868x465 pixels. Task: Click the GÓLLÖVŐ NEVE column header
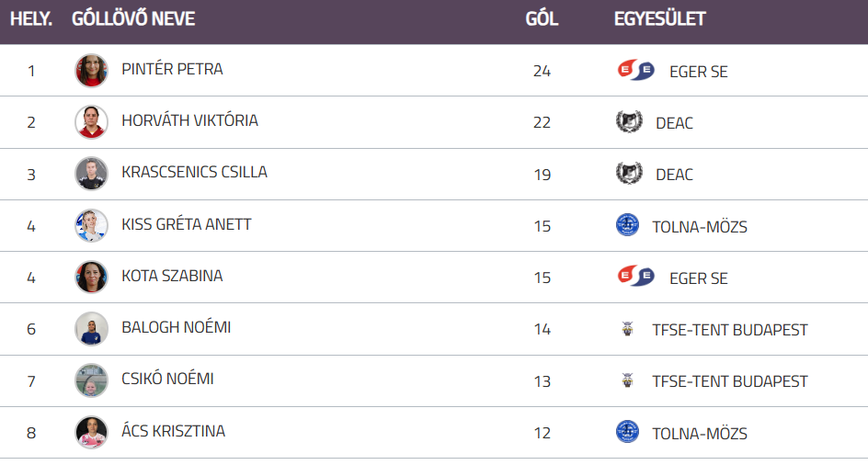[x=133, y=19]
